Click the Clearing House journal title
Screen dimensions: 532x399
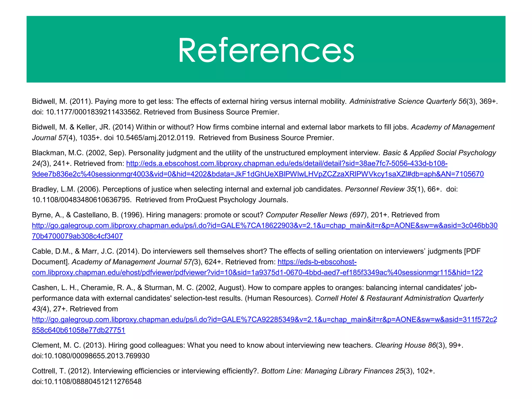(x=400, y=345)
